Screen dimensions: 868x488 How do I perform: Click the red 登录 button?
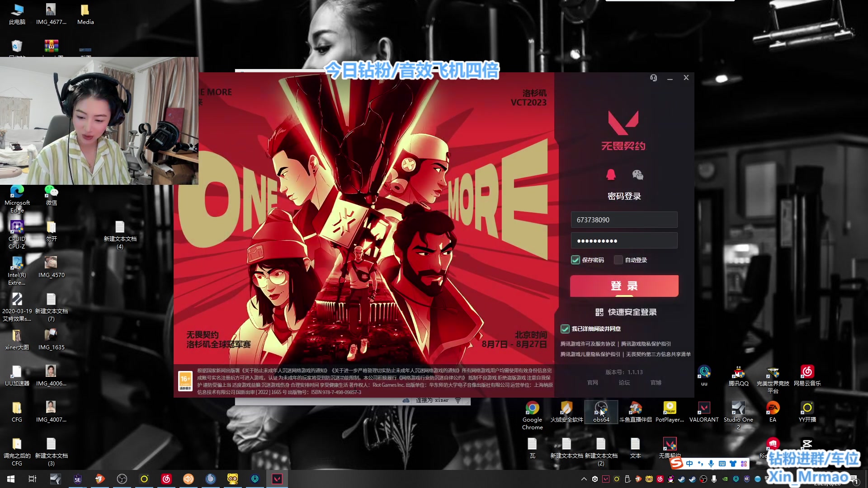(x=624, y=286)
